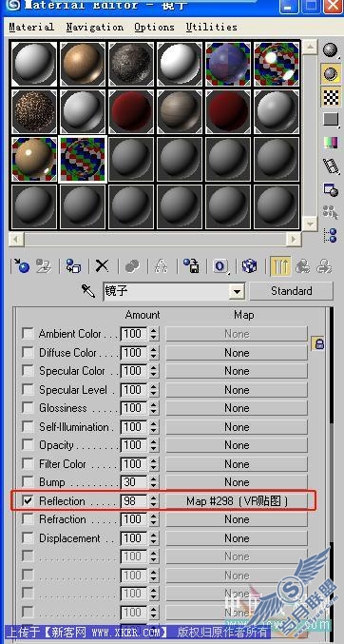
Task: Uncheck the Reflection map checkbox
Action: (28, 500)
